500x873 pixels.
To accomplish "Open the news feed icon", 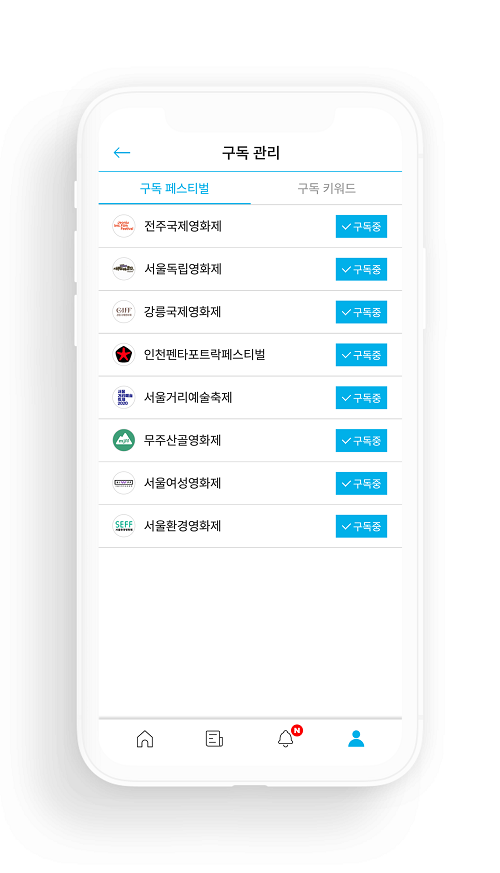I will click(x=214, y=739).
